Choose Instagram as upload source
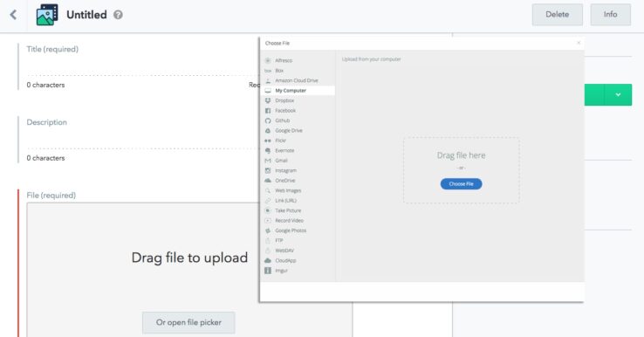The width and height of the screenshot is (644, 337). point(298,170)
